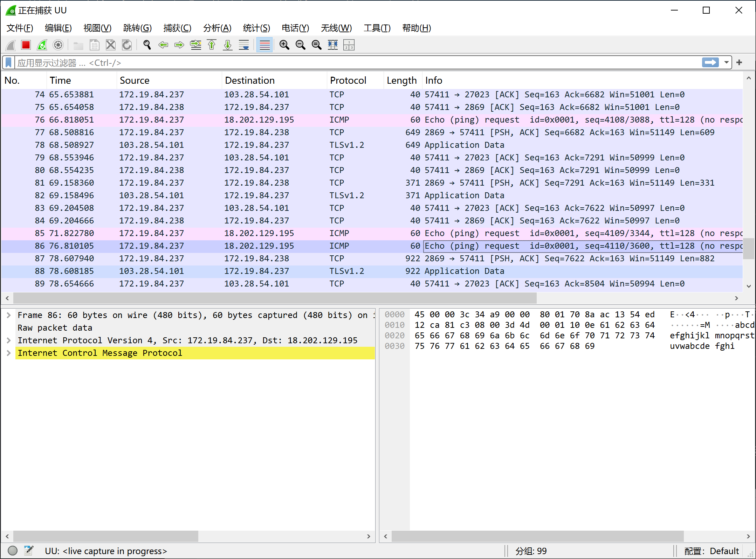Viewport: 756px width, 559px height.
Task: Open the 分析(A) menu
Action: click(217, 28)
